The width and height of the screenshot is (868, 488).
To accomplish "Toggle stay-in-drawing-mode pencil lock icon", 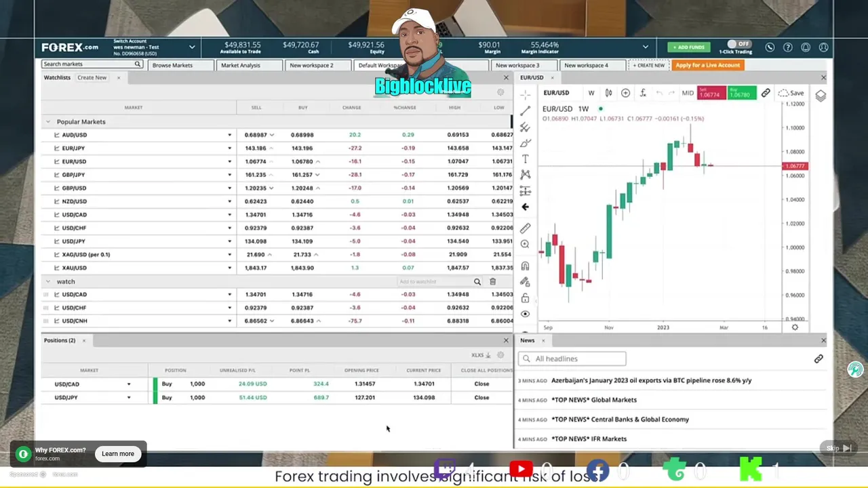I will 526,282.
